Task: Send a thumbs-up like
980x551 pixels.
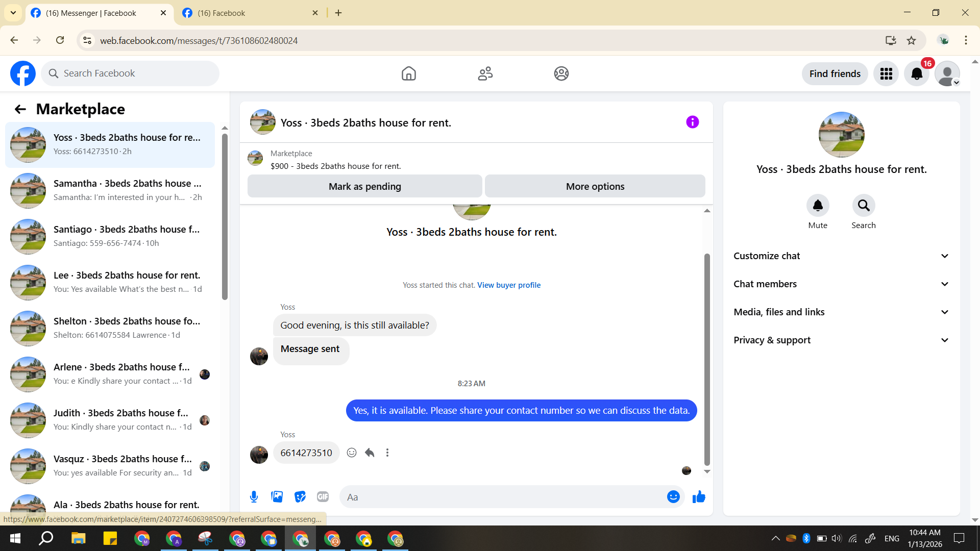Action: click(699, 497)
